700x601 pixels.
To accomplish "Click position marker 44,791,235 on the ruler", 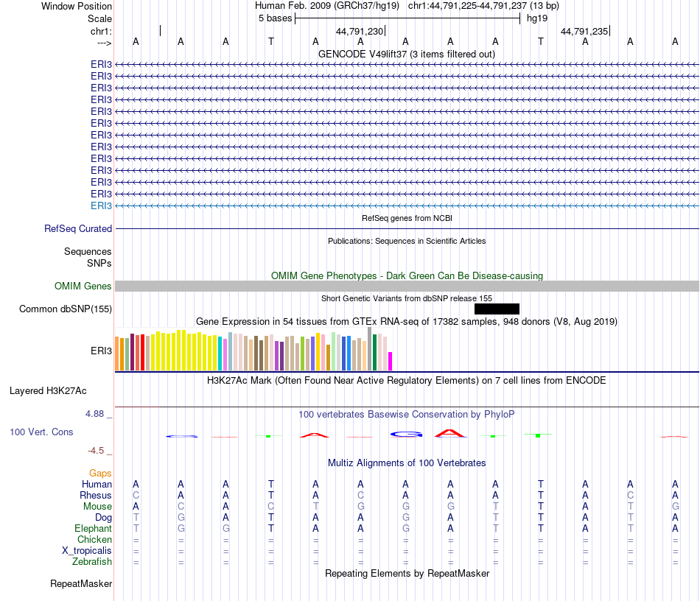I will coord(584,31).
